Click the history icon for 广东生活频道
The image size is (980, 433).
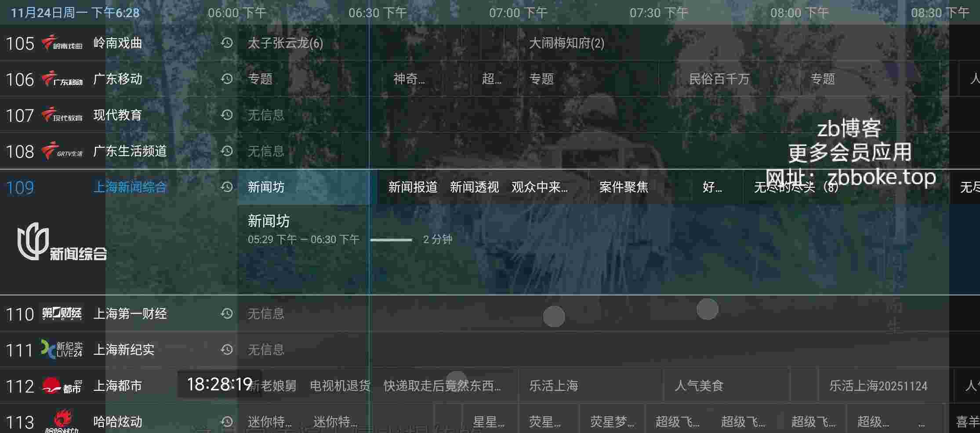coord(227,151)
